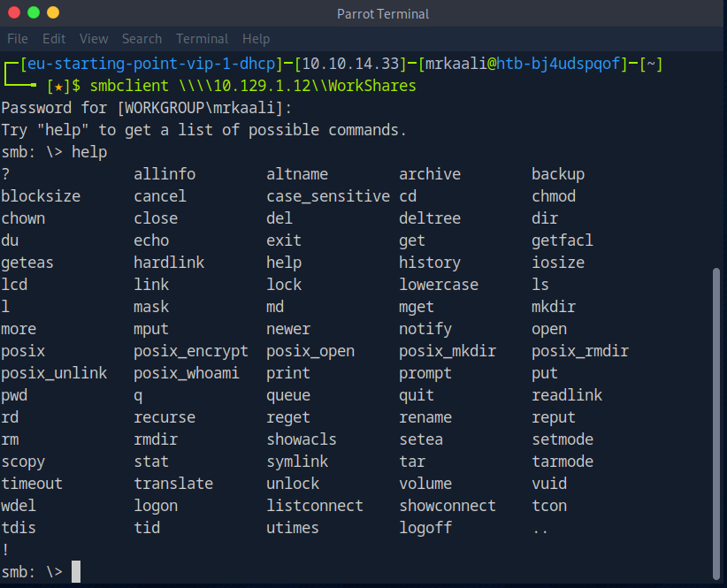Click the case_sensitive command in help list
Image resolution: width=727 pixels, height=588 pixels.
coord(327,196)
